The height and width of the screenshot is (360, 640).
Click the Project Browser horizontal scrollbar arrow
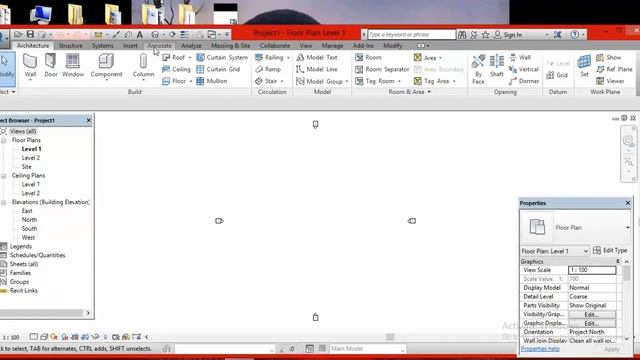tap(88, 313)
